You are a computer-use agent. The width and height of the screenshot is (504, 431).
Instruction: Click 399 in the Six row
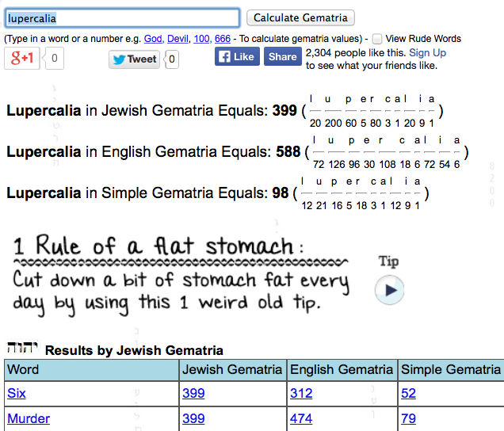click(193, 394)
